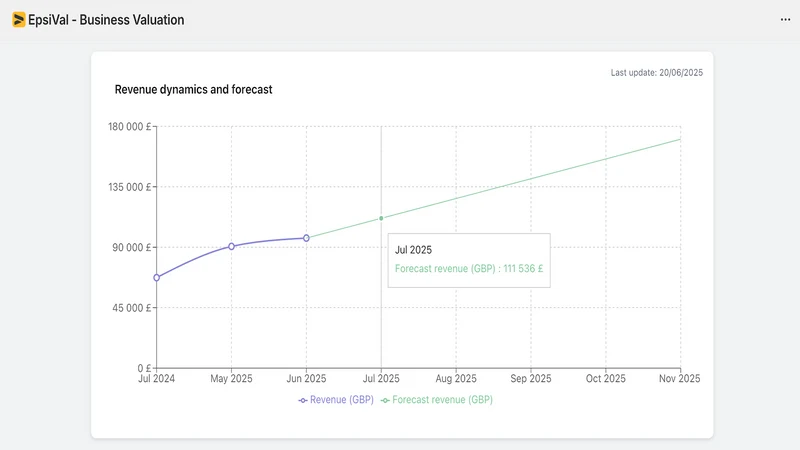
Task: Click the Jul 2025 forecast data point
Action: click(x=381, y=218)
